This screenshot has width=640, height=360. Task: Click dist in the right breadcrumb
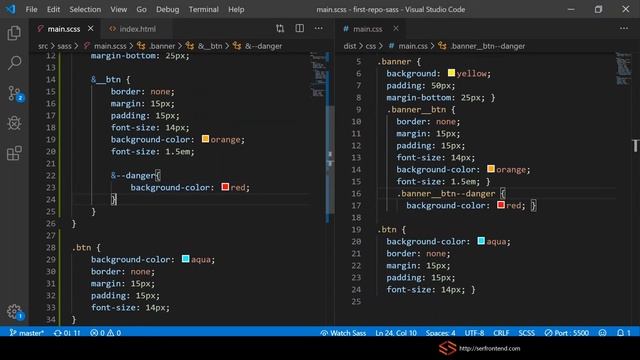click(349, 46)
